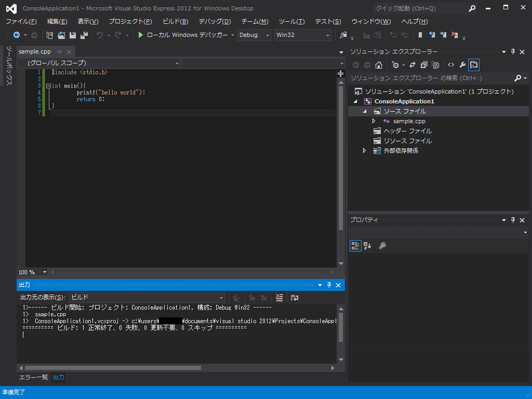Screen dimensions: 532x399
Task: Toggle the categorized view in the Properties panel
Action: click(x=355, y=246)
